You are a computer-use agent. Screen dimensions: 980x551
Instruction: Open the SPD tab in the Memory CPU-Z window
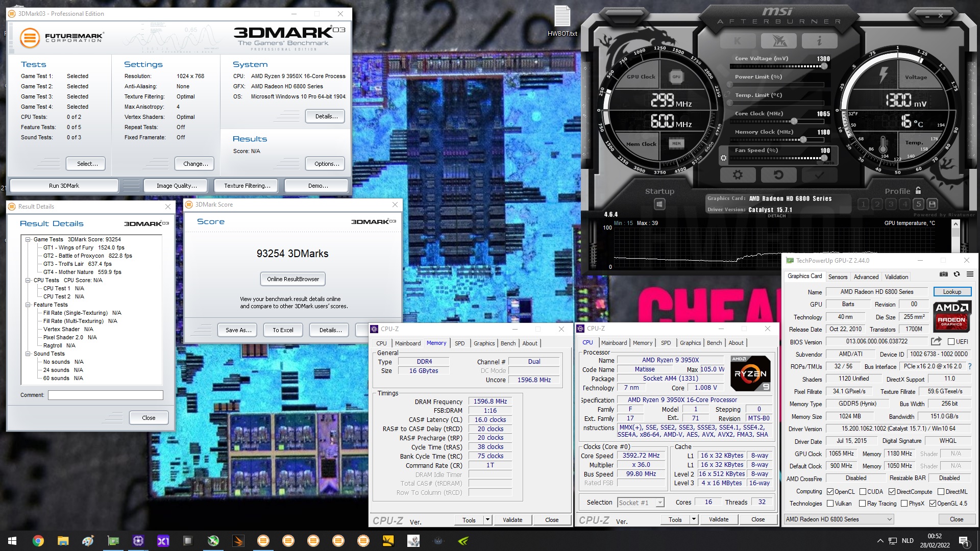click(x=460, y=343)
